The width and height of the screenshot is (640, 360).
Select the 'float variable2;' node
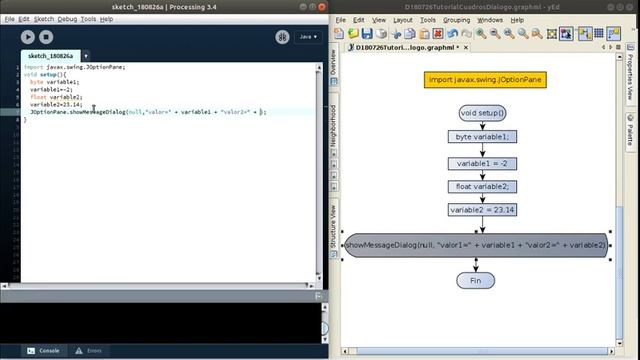(482, 187)
